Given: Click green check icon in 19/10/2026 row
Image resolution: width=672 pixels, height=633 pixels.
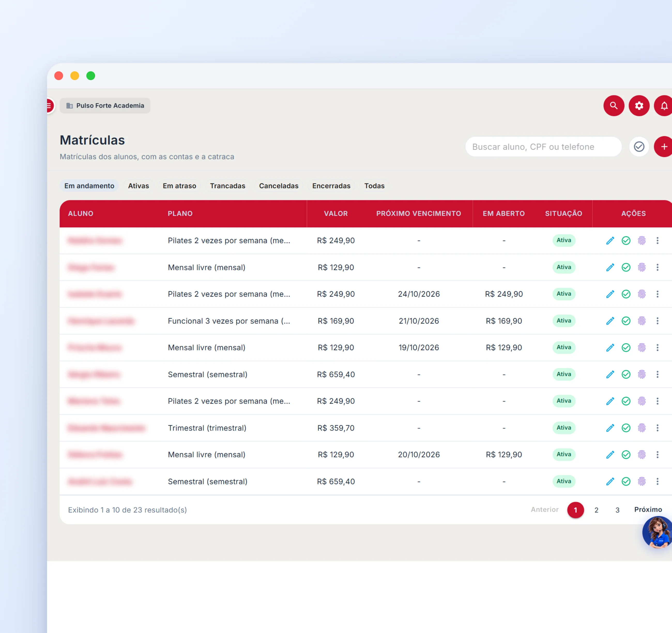Looking at the screenshot, I should [626, 348].
